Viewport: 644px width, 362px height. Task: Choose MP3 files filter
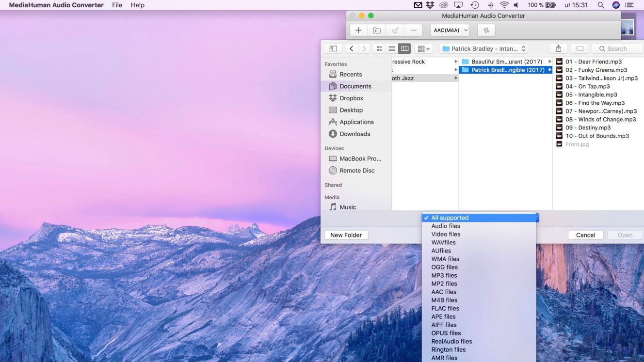pyautogui.click(x=479, y=275)
